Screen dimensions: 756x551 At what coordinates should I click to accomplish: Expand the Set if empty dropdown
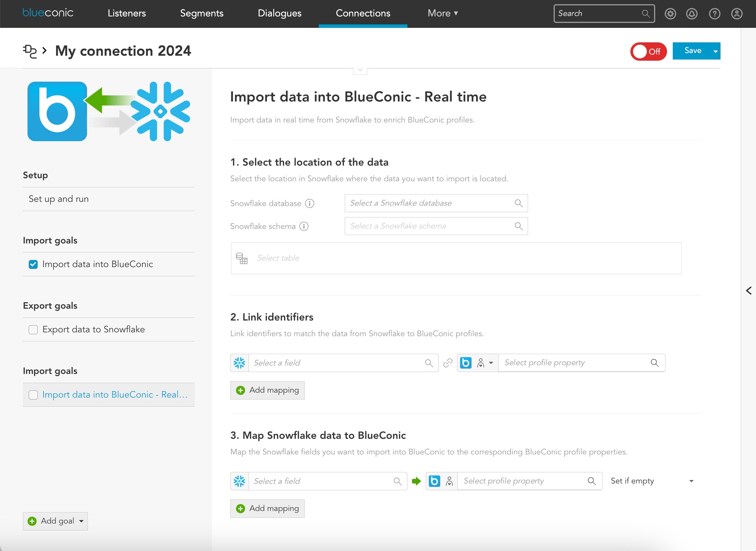coord(691,480)
